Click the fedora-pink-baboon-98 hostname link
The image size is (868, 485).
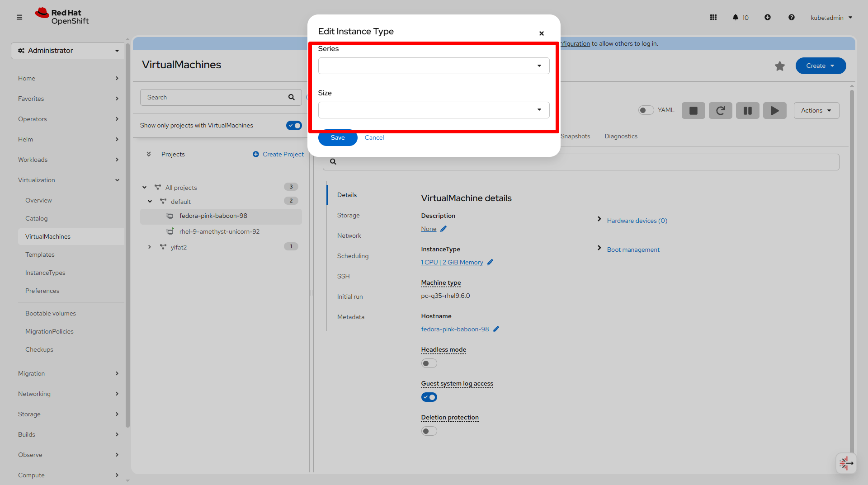(x=455, y=329)
